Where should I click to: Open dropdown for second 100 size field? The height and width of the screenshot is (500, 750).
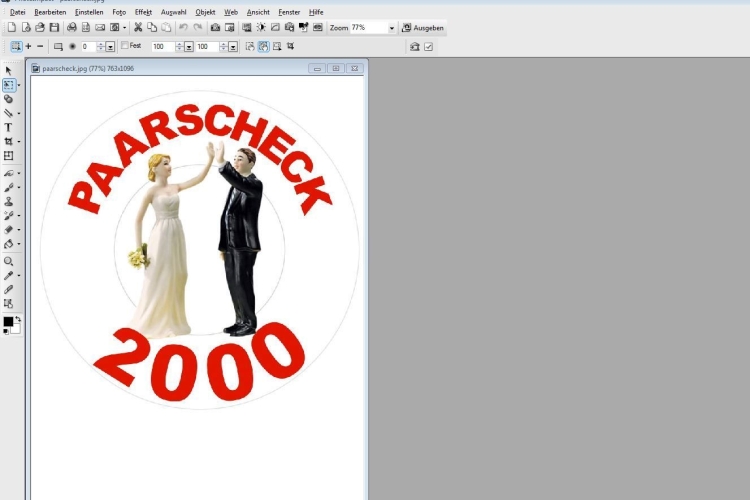tap(233, 47)
